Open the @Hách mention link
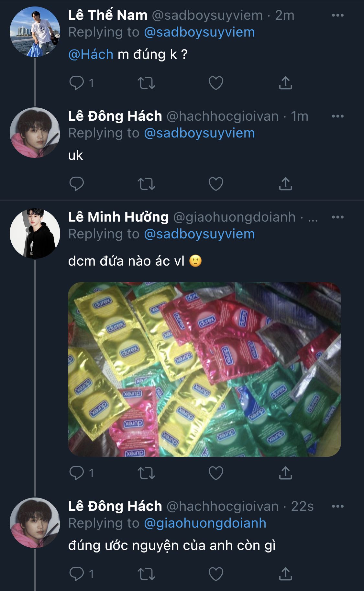364x591 pixels. (x=91, y=54)
